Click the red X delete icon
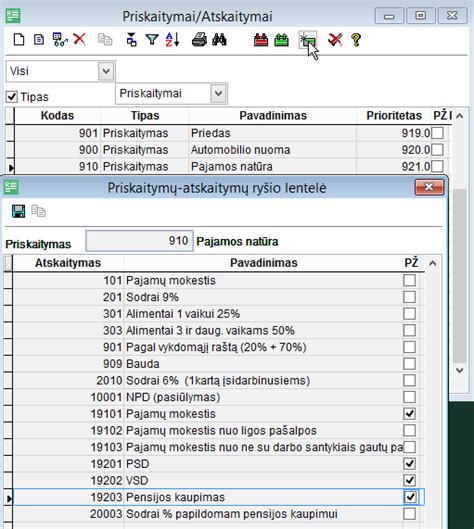The width and height of the screenshot is (474, 529). click(x=80, y=40)
